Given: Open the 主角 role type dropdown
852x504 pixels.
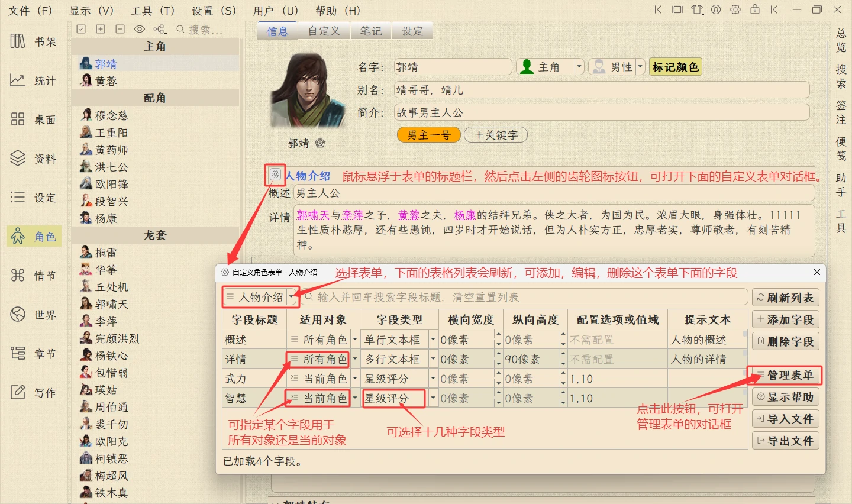Looking at the screenshot, I should coord(579,67).
